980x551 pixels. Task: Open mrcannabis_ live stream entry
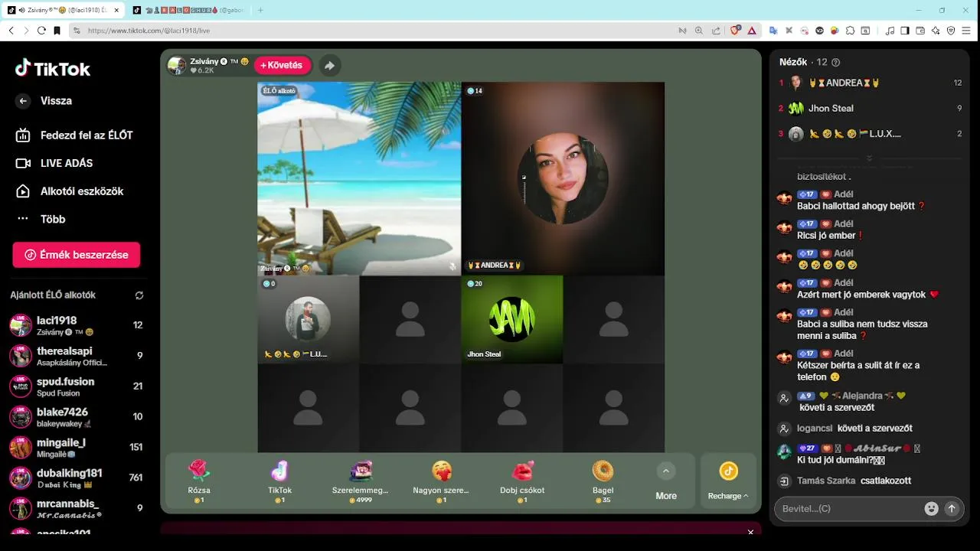[x=77, y=509]
